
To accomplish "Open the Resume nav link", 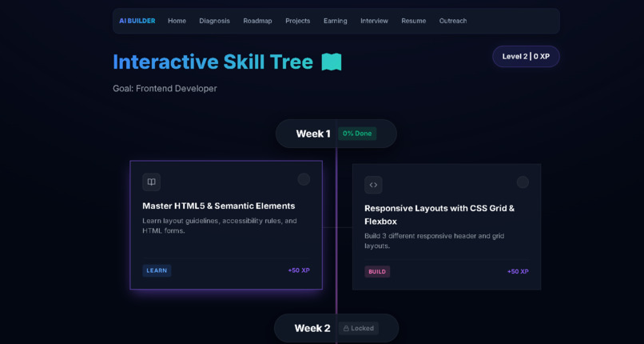I will pos(414,21).
